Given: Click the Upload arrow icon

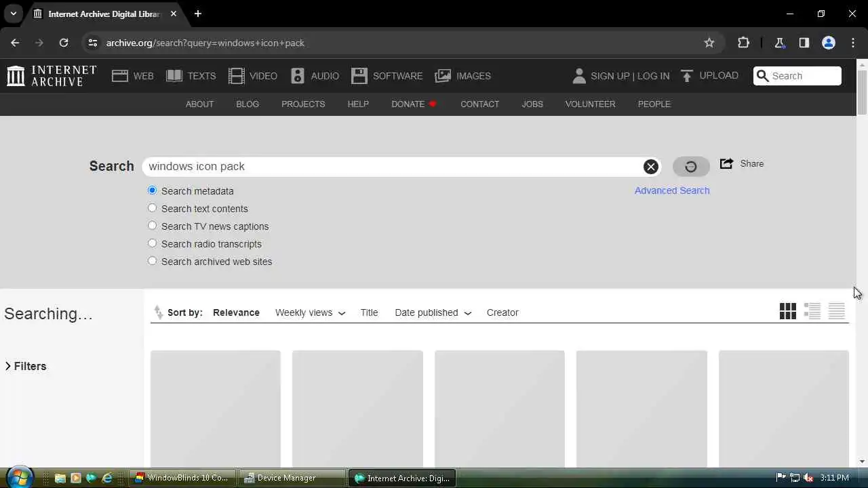Looking at the screenshot, I should 687,76.
